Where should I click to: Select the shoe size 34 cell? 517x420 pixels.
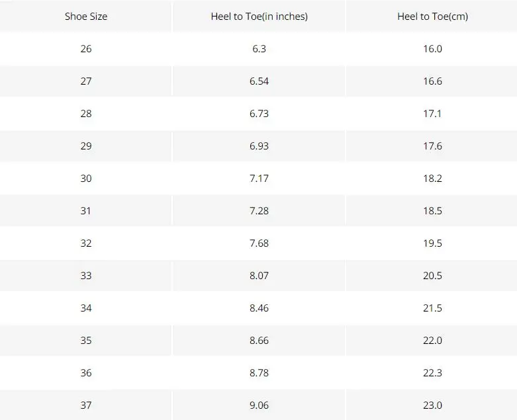86,308
